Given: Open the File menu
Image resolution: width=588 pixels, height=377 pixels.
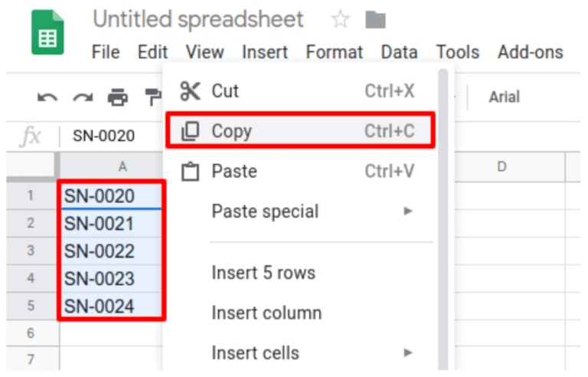Looking at the screenshot, I should [x=106, y=52].
